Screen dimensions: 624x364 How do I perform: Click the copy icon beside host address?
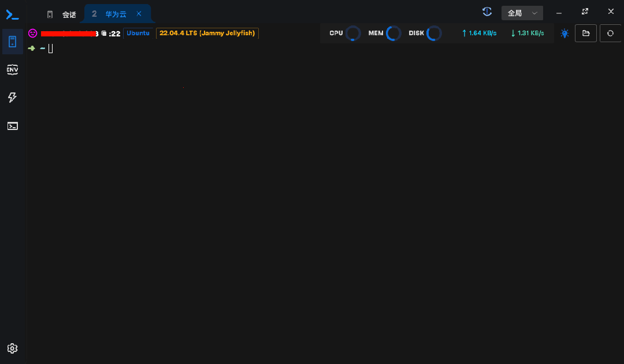[x=104, y=34]
